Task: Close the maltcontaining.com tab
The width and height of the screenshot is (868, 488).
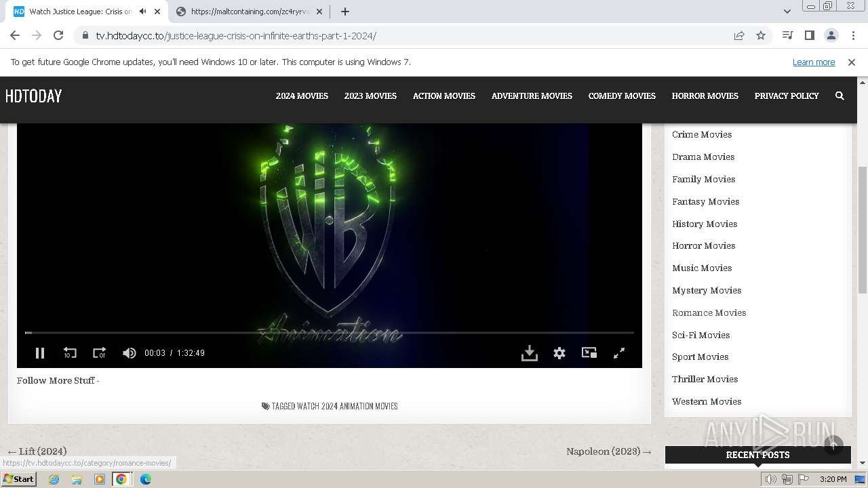Action: coord(319,12)
